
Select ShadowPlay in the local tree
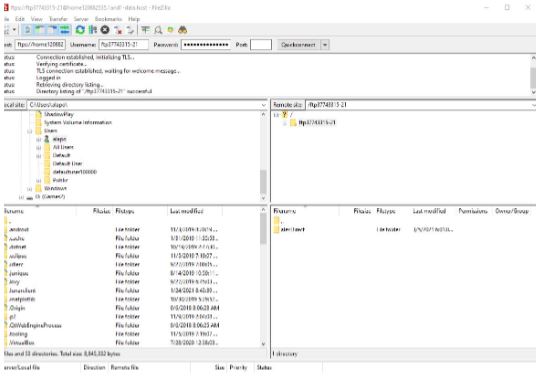(59, 114)
